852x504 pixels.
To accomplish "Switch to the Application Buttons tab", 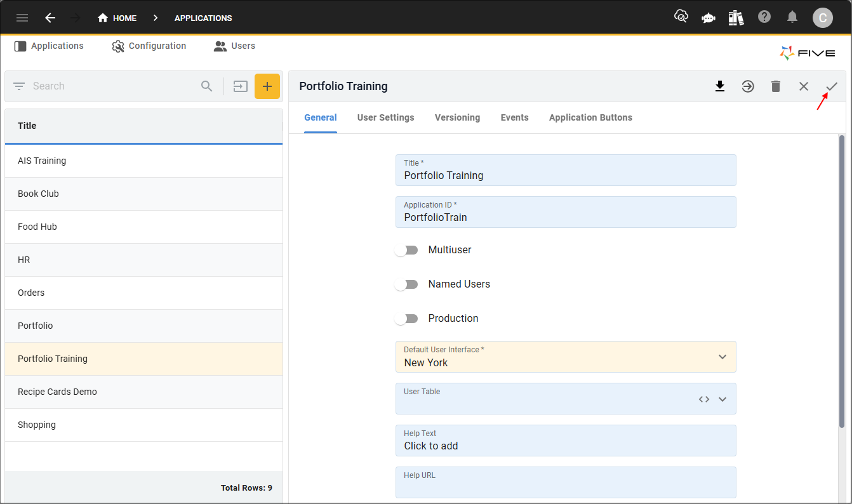I will click(x=590, y=117).
